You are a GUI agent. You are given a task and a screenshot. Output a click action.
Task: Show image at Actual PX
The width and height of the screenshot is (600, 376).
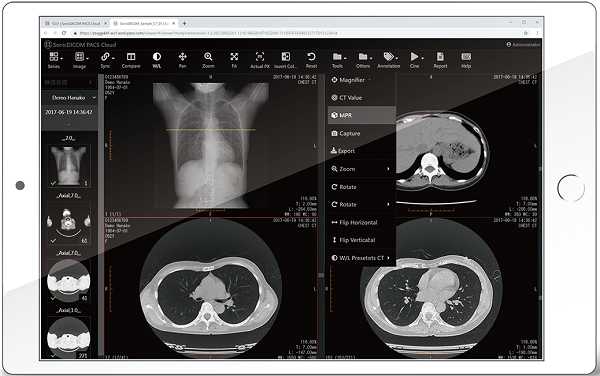tap(260, 60)
